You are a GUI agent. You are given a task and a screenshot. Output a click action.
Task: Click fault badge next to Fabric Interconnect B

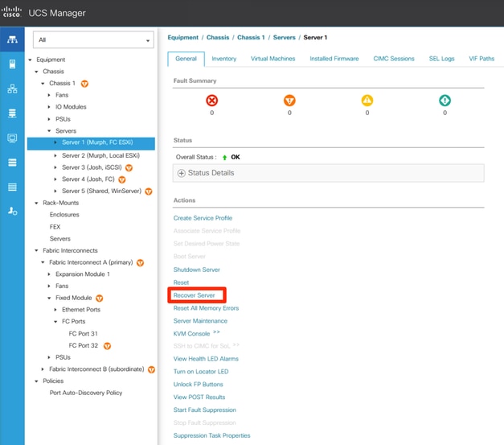[151, 369]
